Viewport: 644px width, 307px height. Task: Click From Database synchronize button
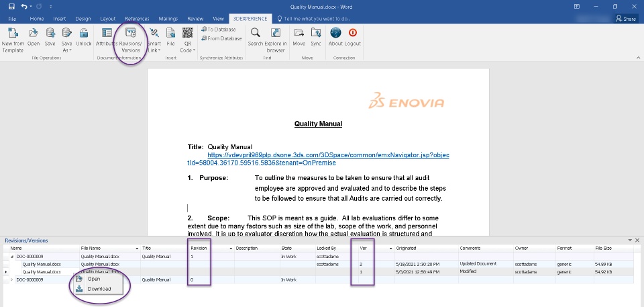pos(221,38)
